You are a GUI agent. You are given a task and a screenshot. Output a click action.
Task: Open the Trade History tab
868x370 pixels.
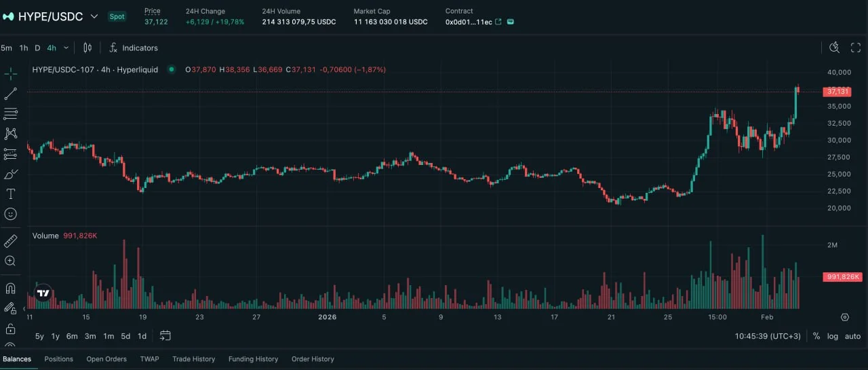tap(193, 359)
